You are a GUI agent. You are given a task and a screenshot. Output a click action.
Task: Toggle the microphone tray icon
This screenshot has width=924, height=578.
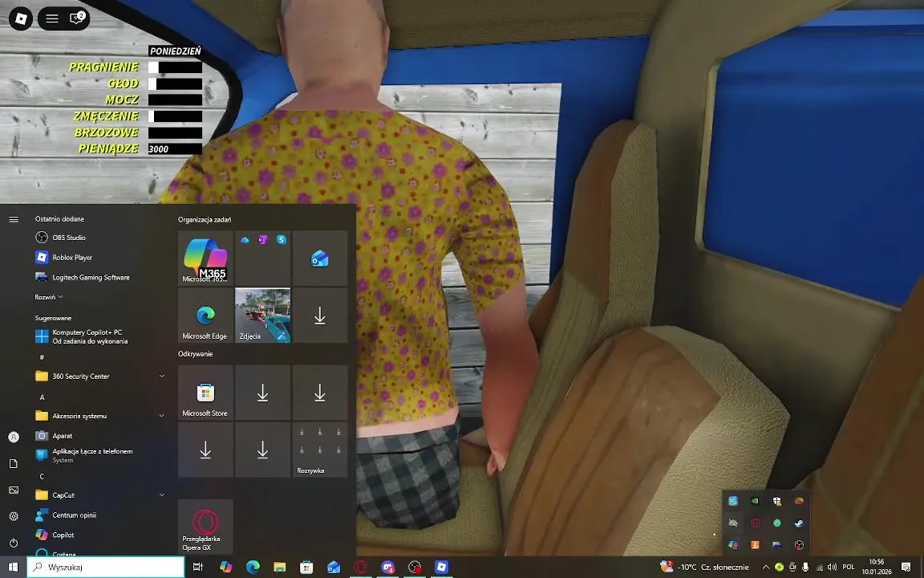click(805, 567)
